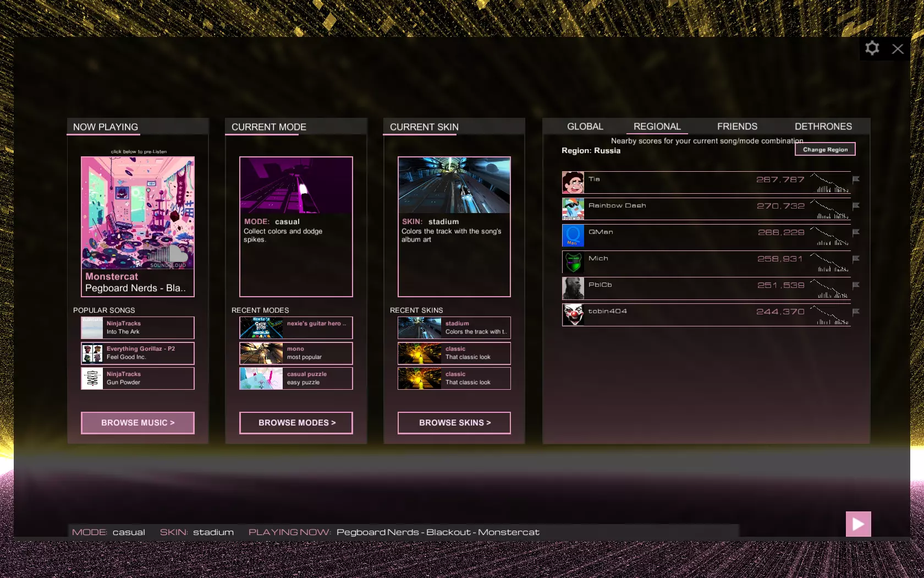924x578 pixels.
Task: Open QMan's player avatar
Action: (x=573, y=235)
